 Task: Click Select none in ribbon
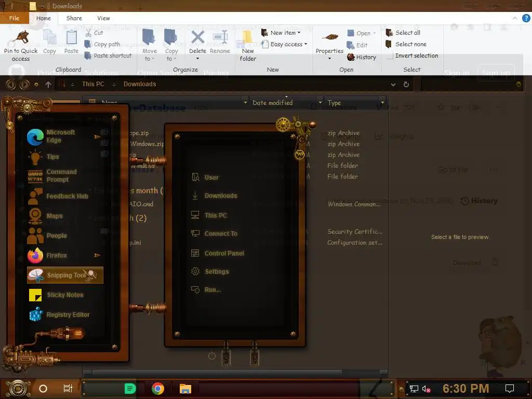pyautogui.click(x=406, y=44)
